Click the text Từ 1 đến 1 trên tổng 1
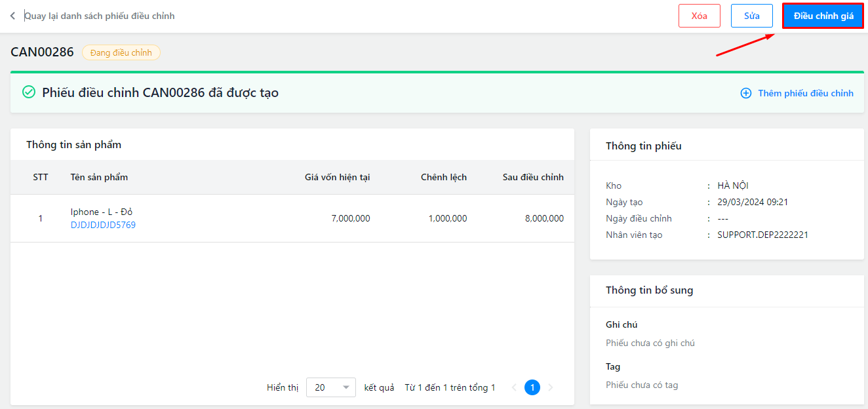This screenshot has height=409, width=868. pos(450,387)
